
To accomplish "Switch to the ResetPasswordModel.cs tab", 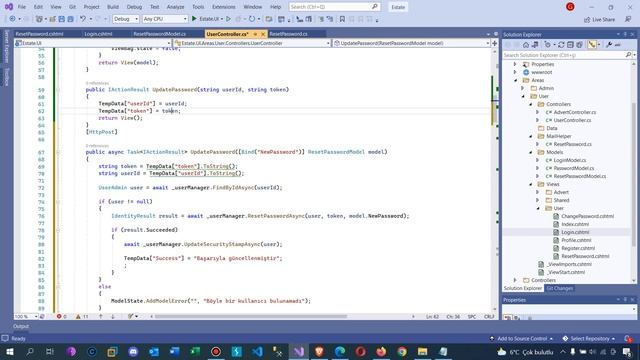I will coord(160,34).
